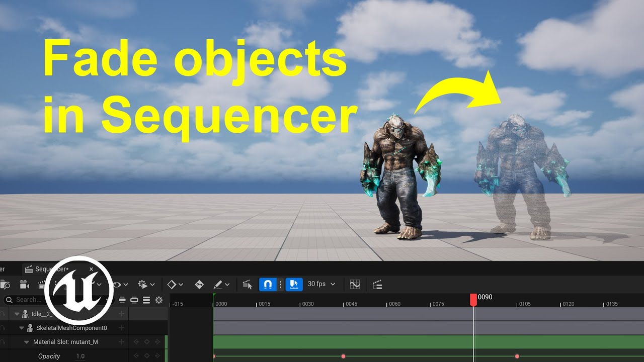Click the Sequencer tab label
This screenshot has width=644, height=362.
click(x=52, y=269)
